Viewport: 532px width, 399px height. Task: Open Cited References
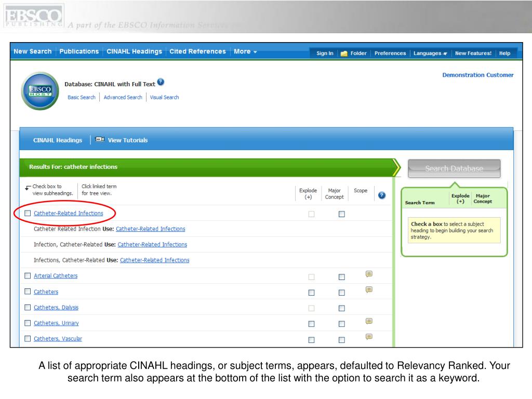[197, 51]
